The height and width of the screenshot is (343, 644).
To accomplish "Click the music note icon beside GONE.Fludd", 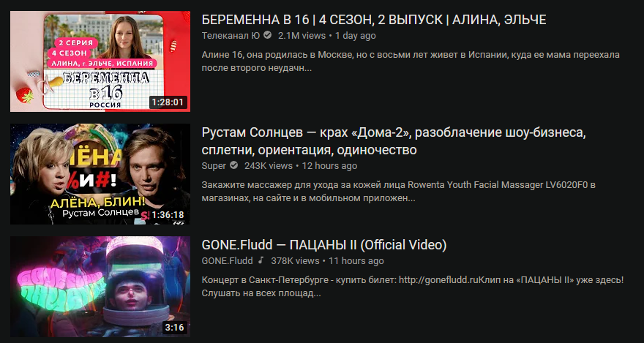I will [261, 260].
